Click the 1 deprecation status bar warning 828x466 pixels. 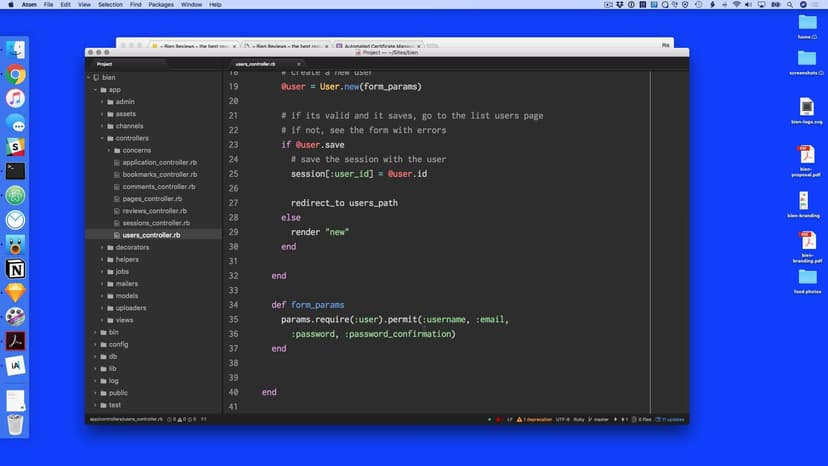click(x=538, y=419)
